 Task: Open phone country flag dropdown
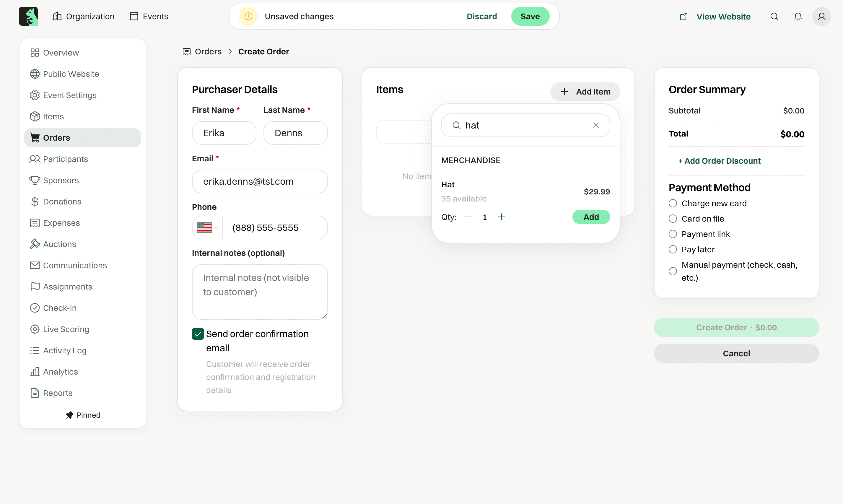tap(207, 227)
